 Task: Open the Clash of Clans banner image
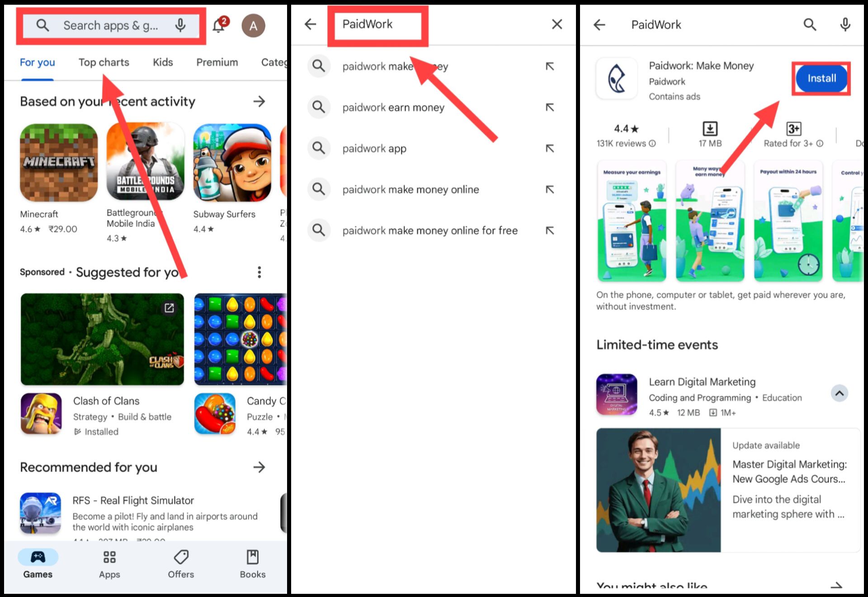(102, 339)
